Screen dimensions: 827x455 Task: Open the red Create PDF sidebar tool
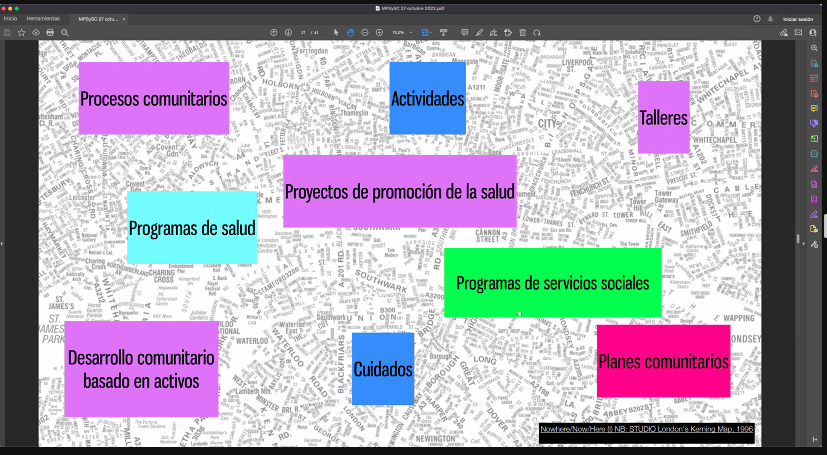814,93
